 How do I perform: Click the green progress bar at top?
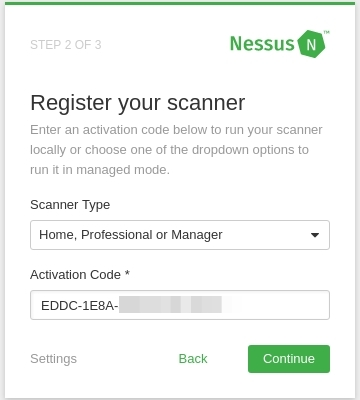click(x=180, y=3)
